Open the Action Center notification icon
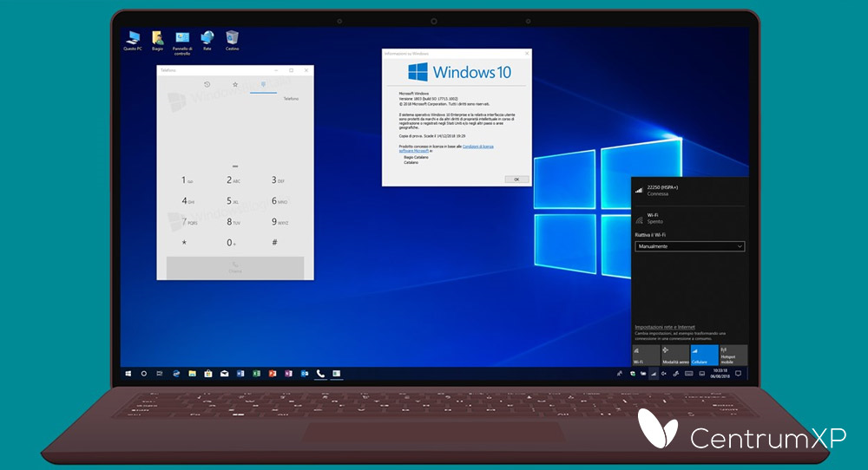868x470 pixels. (738, 374)
